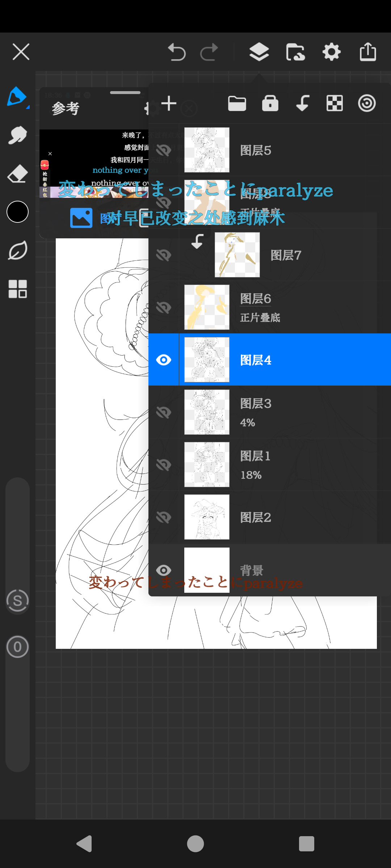The width and height of the screenshot is (391, 868).
Task: Select the pen brush tool
Action: click(x=17, y=97)
